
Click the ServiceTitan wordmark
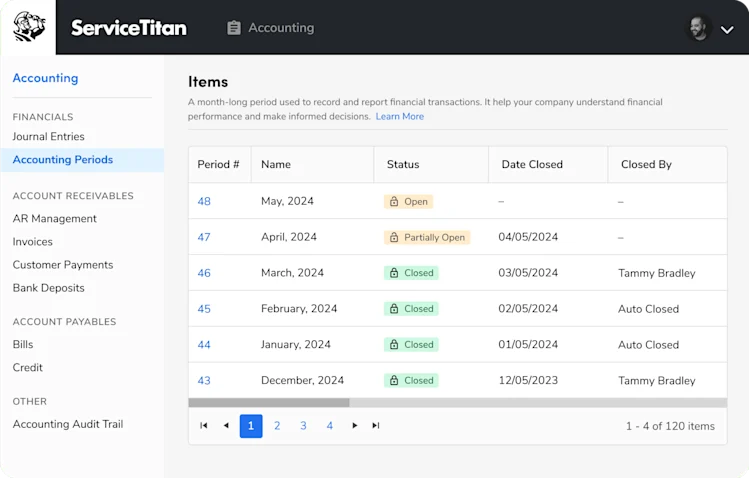129,28
